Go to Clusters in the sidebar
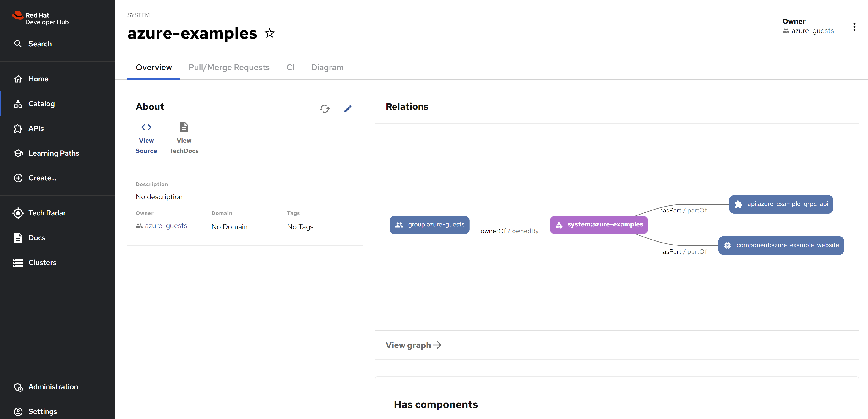 click(x=42, y=263)
